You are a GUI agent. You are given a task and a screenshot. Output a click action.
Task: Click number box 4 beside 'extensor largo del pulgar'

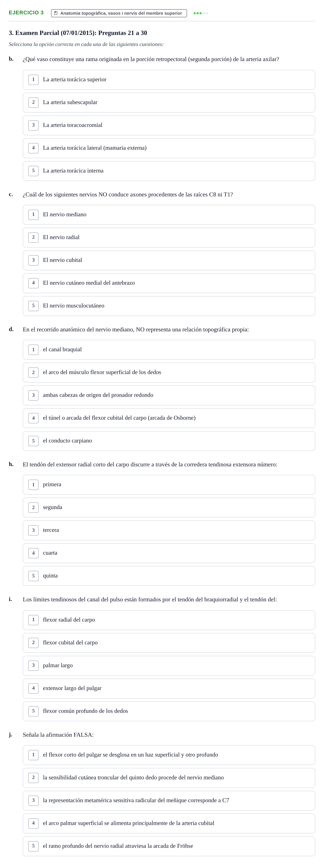33,688
